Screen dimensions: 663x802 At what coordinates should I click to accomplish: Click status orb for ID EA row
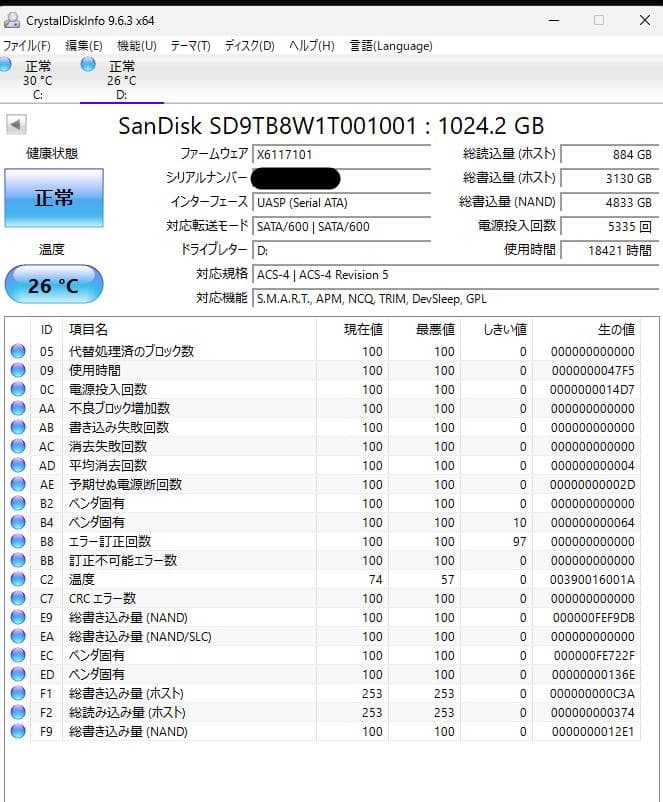18,636
